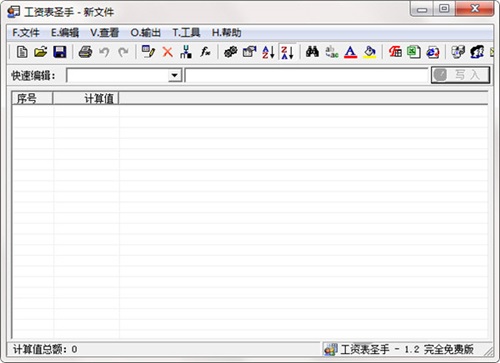
Task: Print via the printer icon
Action: click(85, 52)
